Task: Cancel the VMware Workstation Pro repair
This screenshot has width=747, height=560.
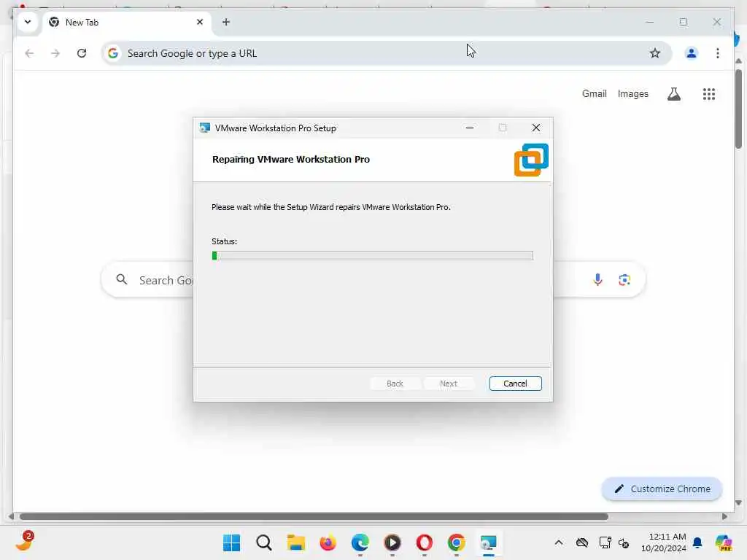Action: click(515, 384)
